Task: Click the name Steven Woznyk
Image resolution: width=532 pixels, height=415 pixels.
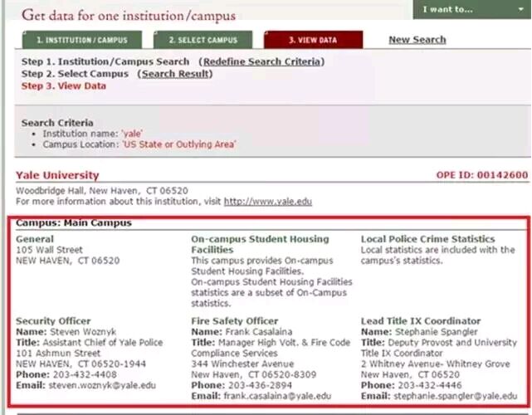Action: coord(83,332)
